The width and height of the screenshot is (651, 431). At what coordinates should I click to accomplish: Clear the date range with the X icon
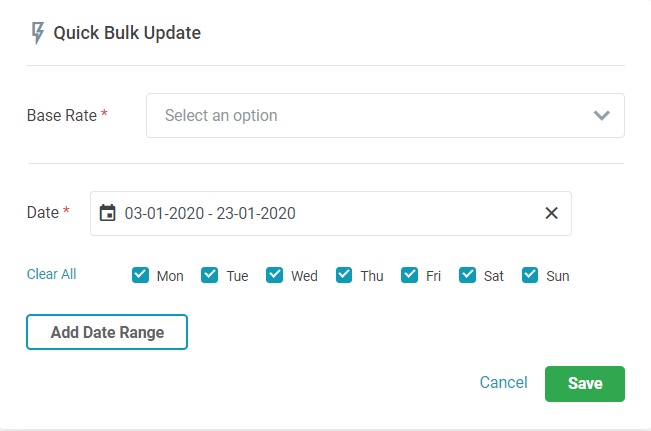point(551,213)
